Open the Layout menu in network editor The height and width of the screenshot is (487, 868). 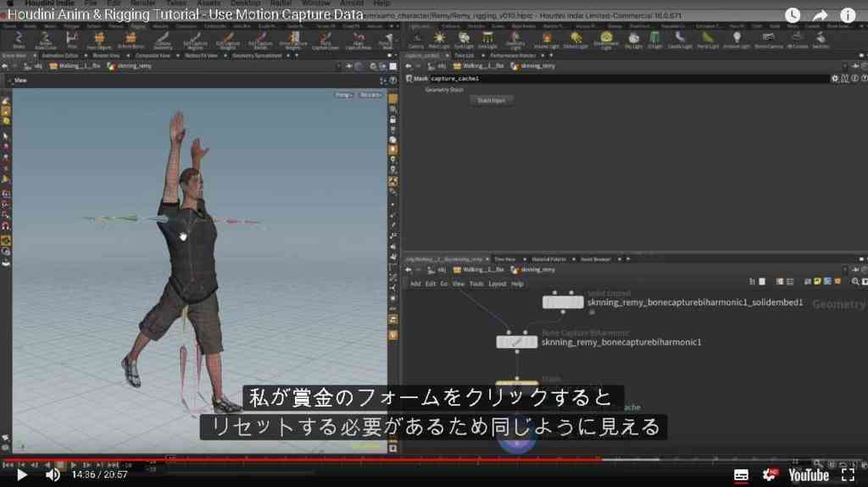pyautogui.click(x=497, y=284)
